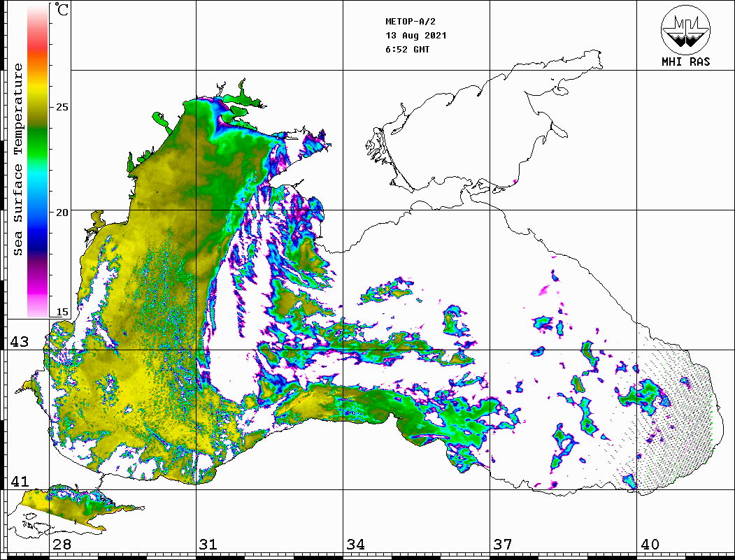Click longitude label '34'
The width and height of the screenshot is (735, 560).
[x=355, y=544]
